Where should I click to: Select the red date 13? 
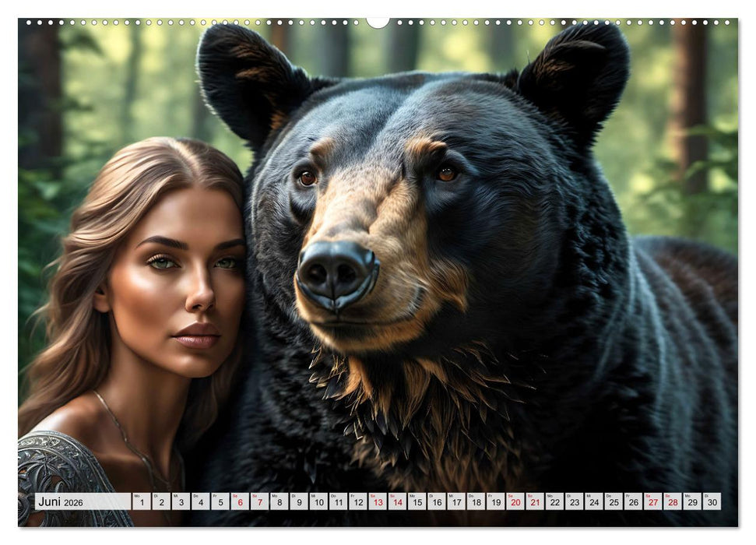(378, 501)
